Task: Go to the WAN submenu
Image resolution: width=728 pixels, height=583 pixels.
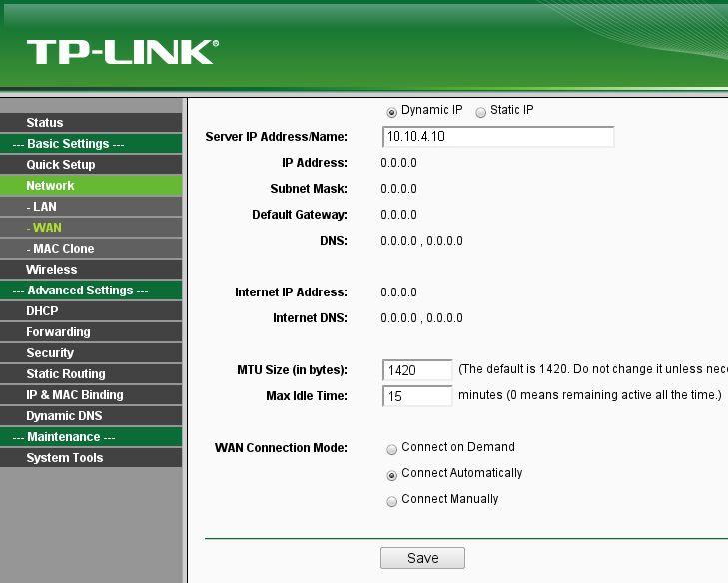Action: click(x=91, y=228)
